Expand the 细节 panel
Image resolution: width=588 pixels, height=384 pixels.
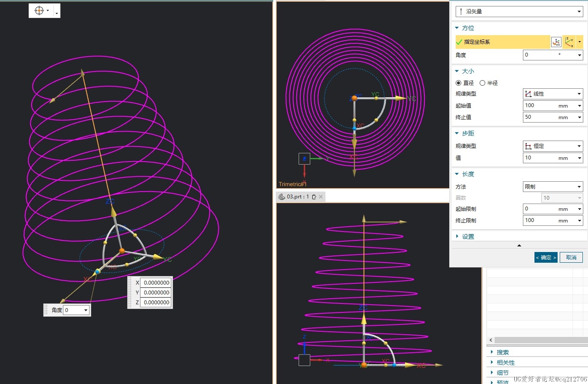point(492,373)
